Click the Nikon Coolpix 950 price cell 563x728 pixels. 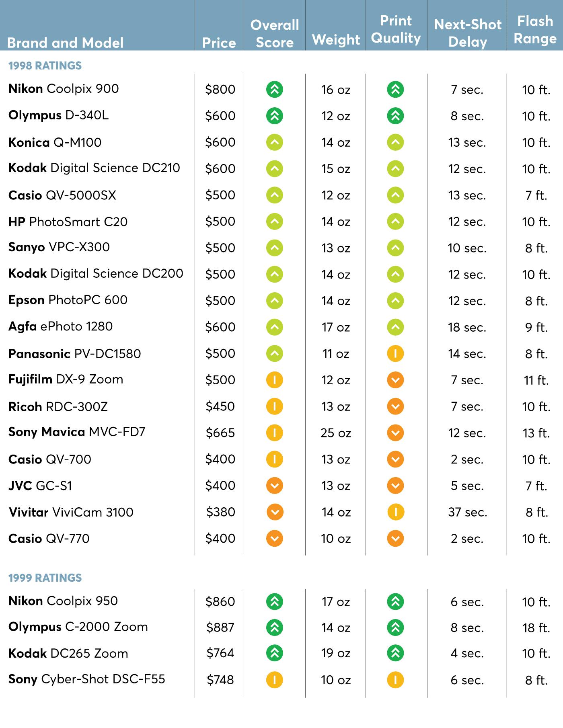tap(220, 601)
